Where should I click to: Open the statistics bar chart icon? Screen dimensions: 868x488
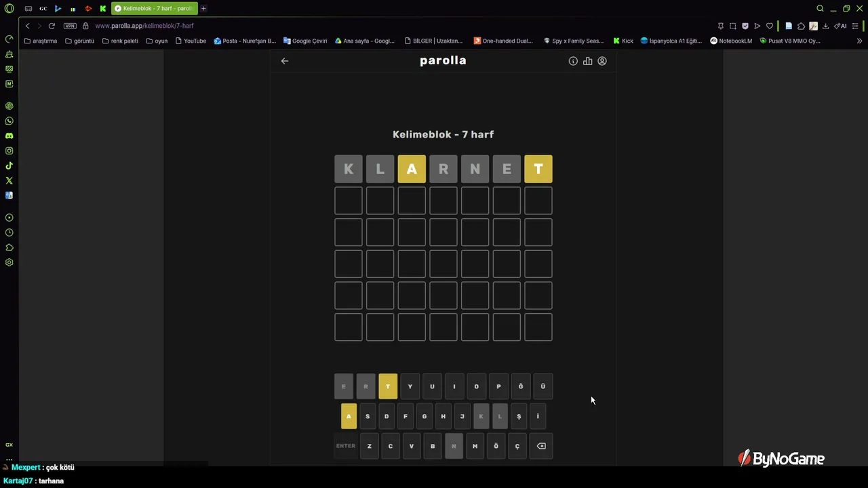(587, 61)
